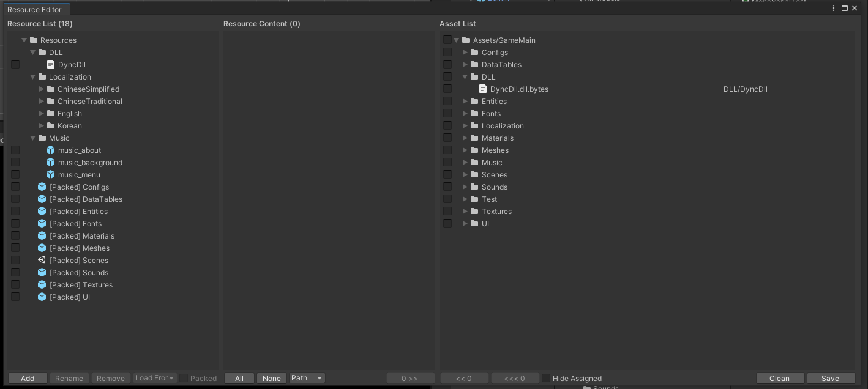
Task: Click the '<<< 0' assign all button
Action: (x=515, y=378)
